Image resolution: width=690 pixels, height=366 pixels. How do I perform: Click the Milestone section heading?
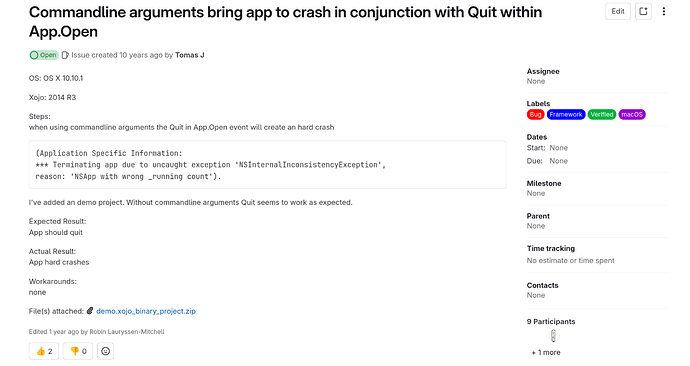pyautogui.click(x=544, y=183)
